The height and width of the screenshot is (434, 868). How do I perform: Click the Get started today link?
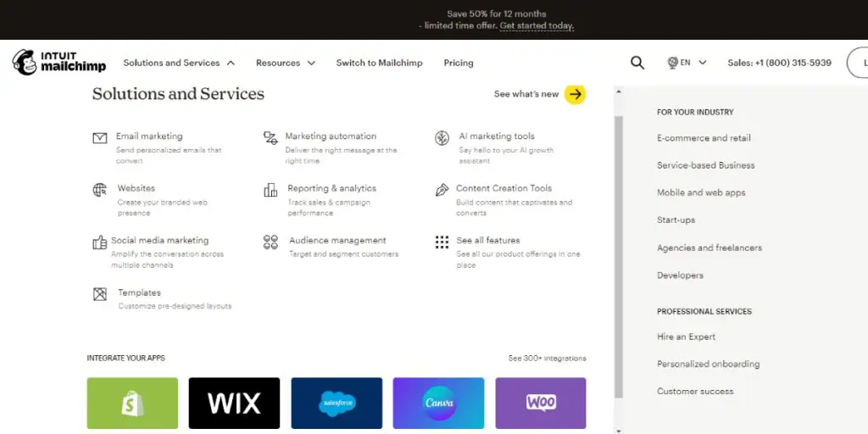(x=537, y=26)
